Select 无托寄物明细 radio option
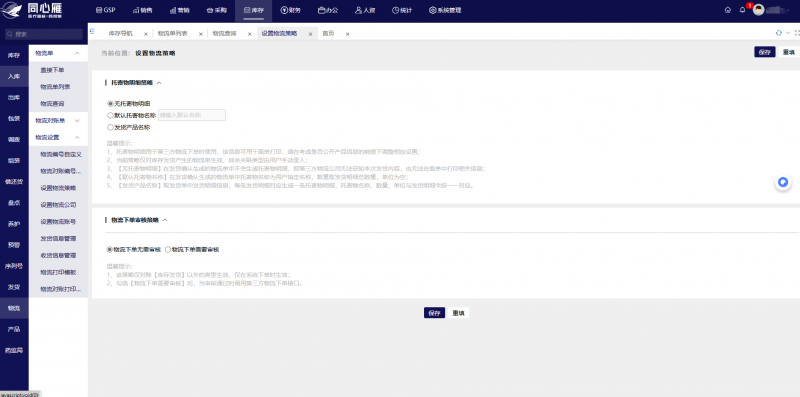The width and height of the screenshot is (800, 397). [x=110, y=104]
